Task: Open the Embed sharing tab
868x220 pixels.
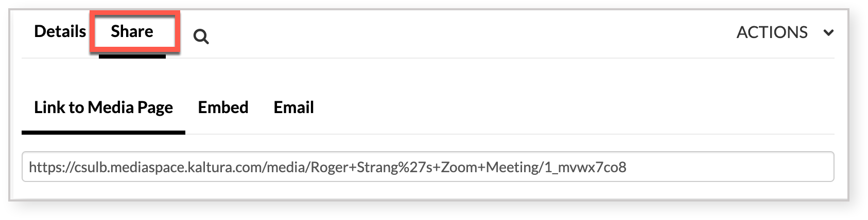Action: pos(223,107)
